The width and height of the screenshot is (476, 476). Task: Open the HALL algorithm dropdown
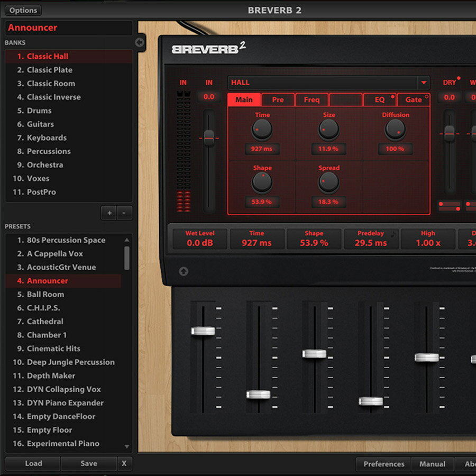click(424, 83)
